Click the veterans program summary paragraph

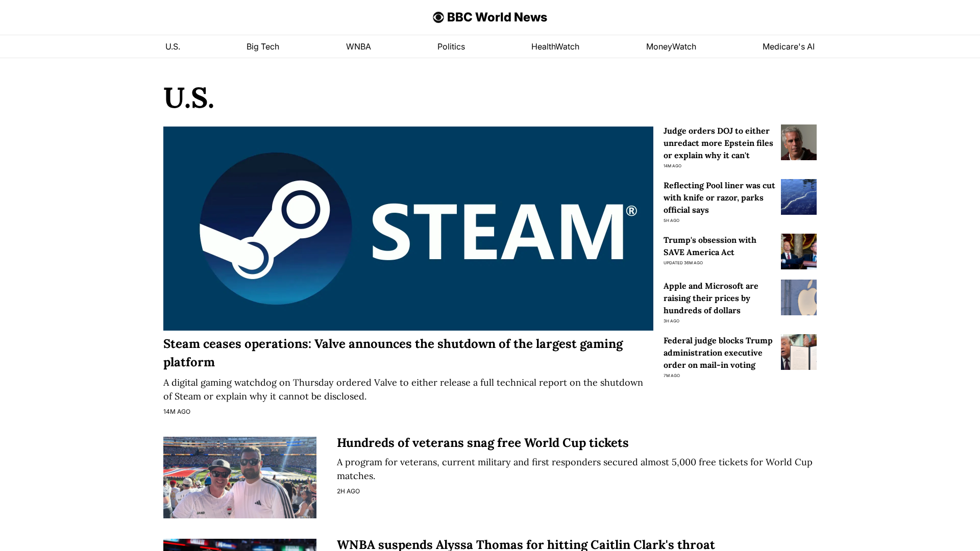click(575, 469)
